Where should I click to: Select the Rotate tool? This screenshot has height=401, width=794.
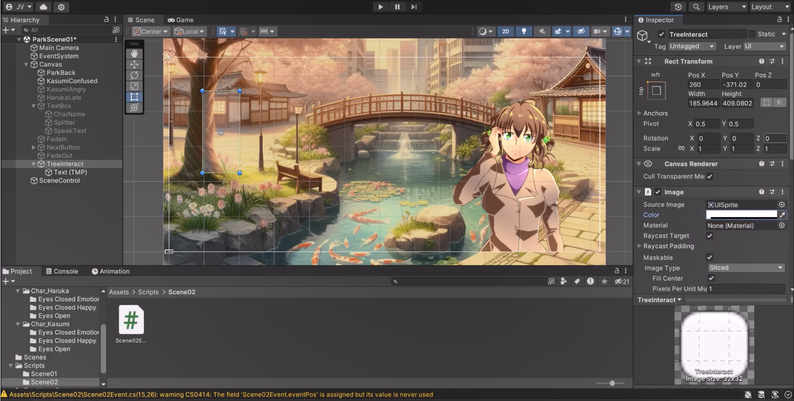click(x=134, y=75)
